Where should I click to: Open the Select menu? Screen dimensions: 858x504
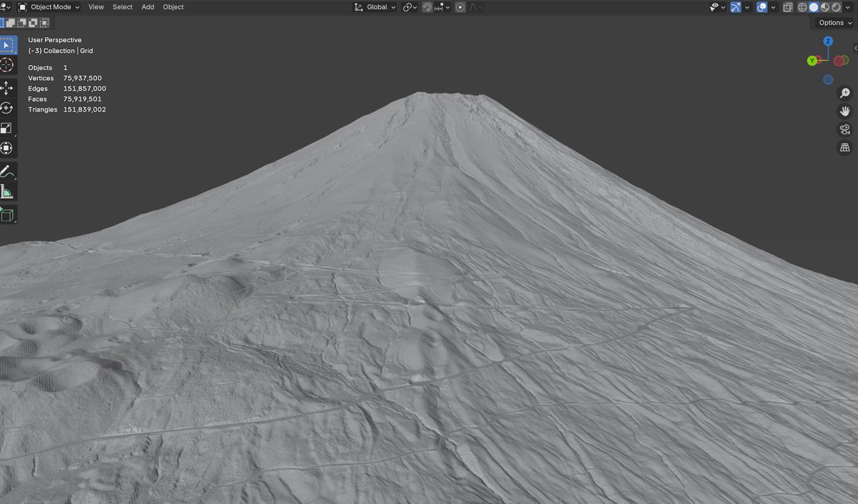(x=122, y=7)
